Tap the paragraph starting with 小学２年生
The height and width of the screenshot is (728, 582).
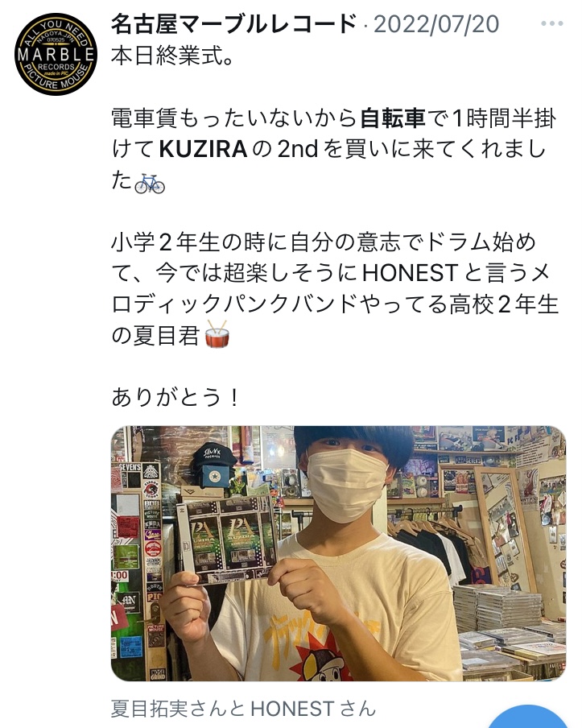[x=335, y=288]
